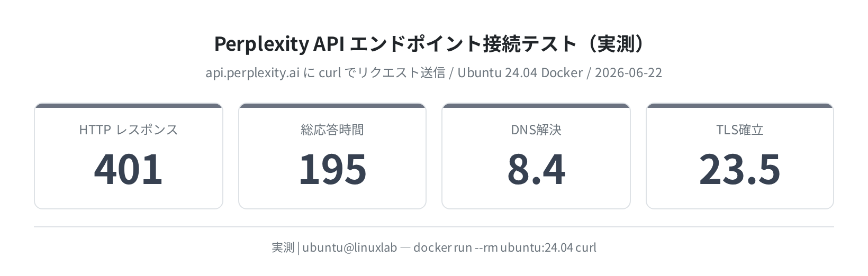Select the 総応答時間 card label

(332, 130)
